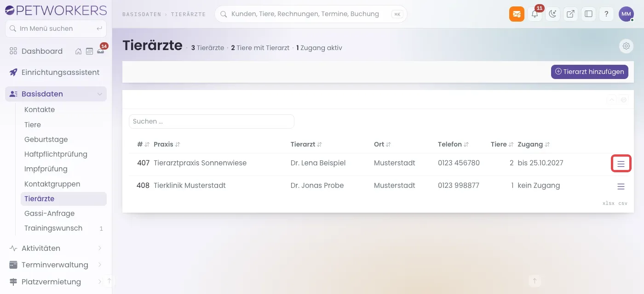Click the home icon next to Dashboard
Image resolution: width=644 pixels, height=294 pixels.
(x=79, y=51)
